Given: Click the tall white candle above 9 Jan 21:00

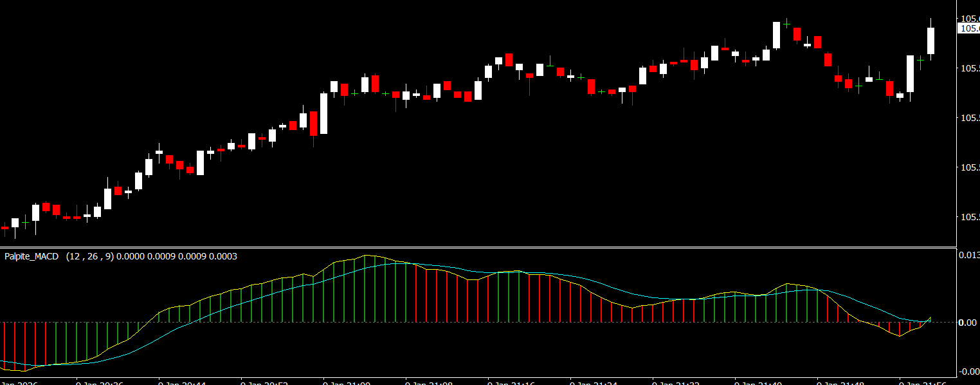Looking at the screenshot, I should [323, 113].
